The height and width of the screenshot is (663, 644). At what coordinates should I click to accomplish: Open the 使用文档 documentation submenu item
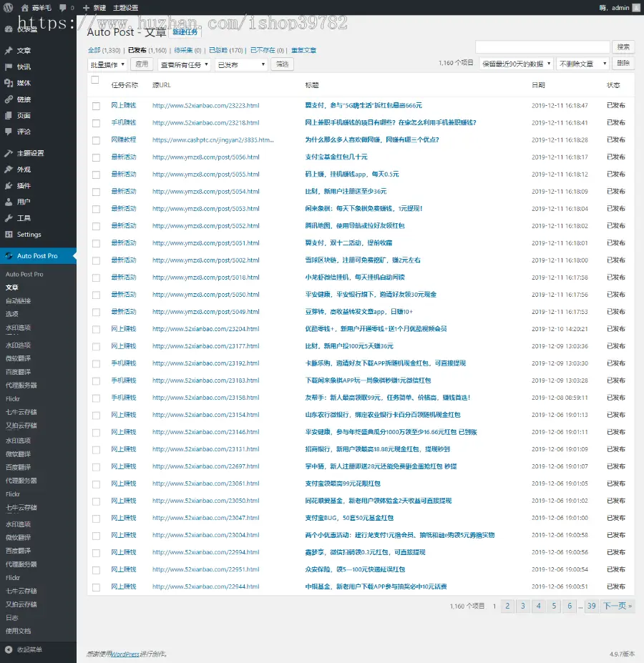pyautogui.click(x=18, y=631)
